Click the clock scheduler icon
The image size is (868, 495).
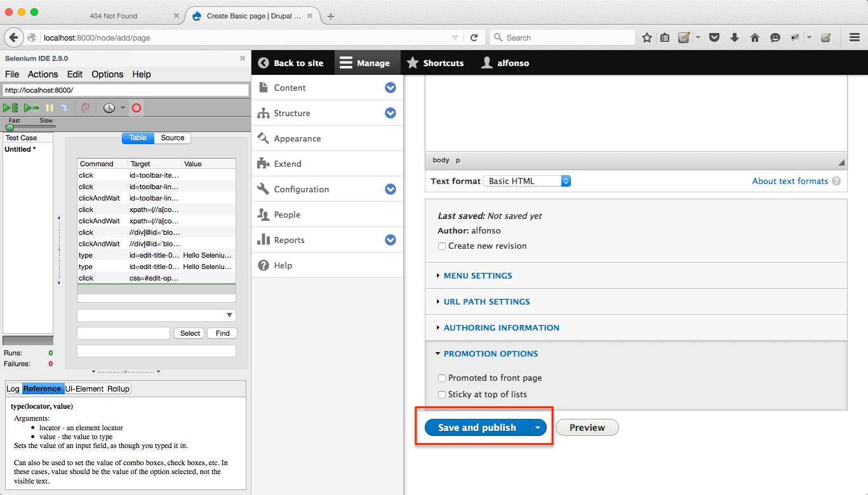coord(109,108)
